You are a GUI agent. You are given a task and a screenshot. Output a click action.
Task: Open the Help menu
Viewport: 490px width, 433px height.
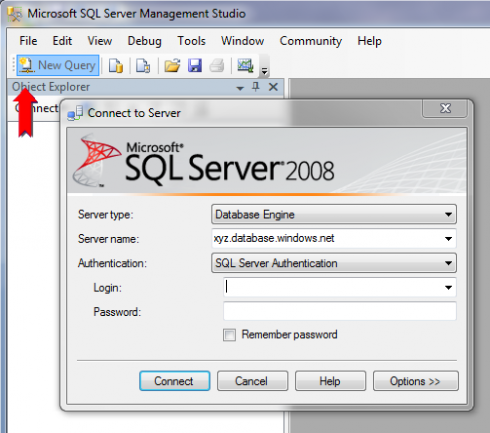(369, 41)
